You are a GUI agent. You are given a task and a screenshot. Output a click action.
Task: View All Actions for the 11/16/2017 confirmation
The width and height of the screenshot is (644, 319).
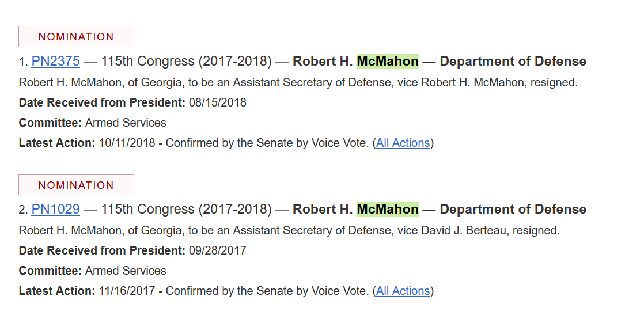click(x=403, y=291)
